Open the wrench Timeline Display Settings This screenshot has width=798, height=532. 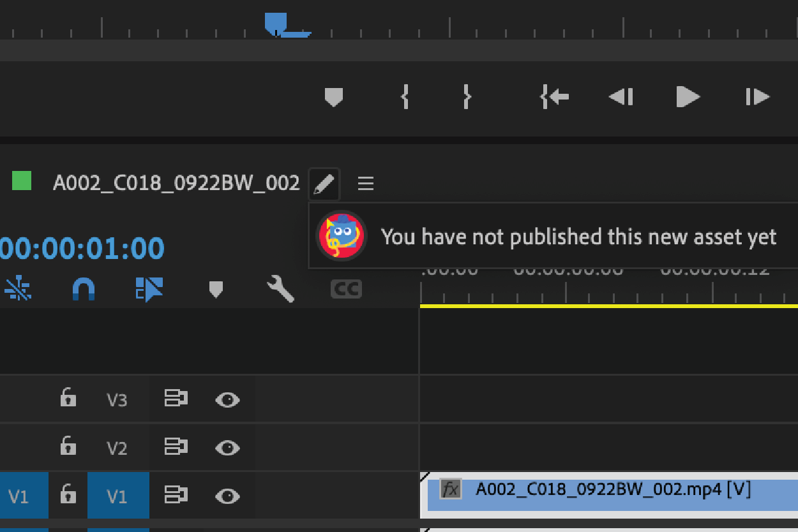click(280, 289)
